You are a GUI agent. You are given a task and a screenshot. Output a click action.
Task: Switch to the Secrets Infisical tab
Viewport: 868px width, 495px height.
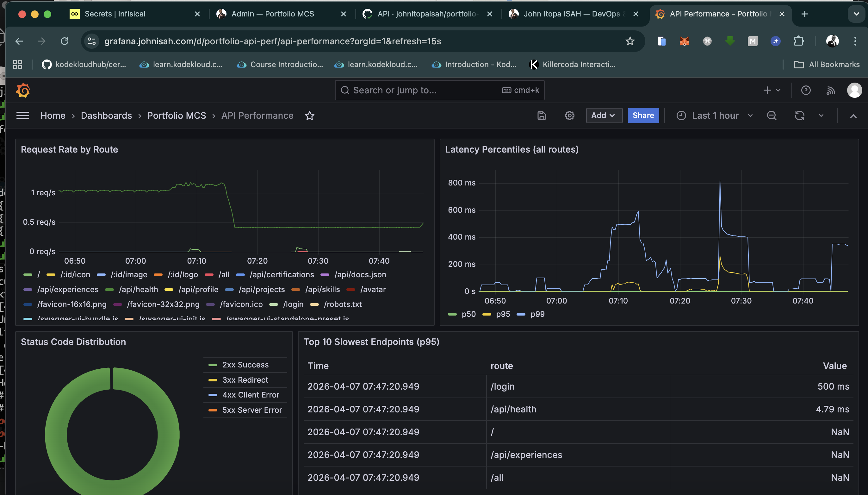[x=115, y=14]
